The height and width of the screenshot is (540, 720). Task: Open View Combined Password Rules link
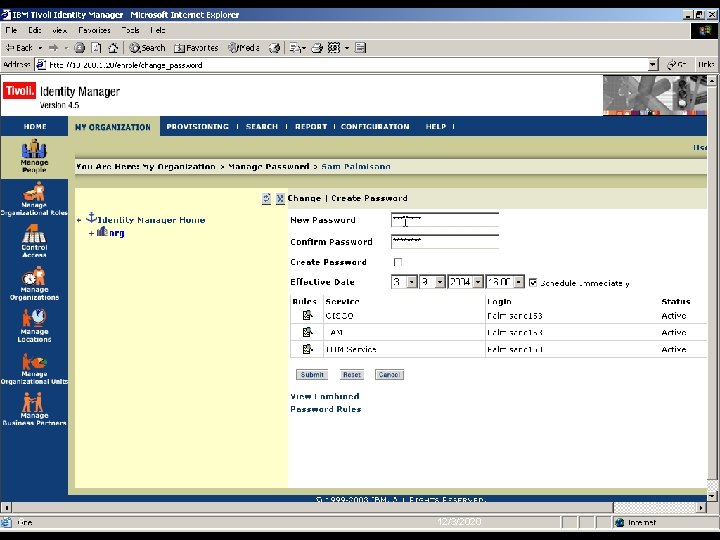point(326,403)
